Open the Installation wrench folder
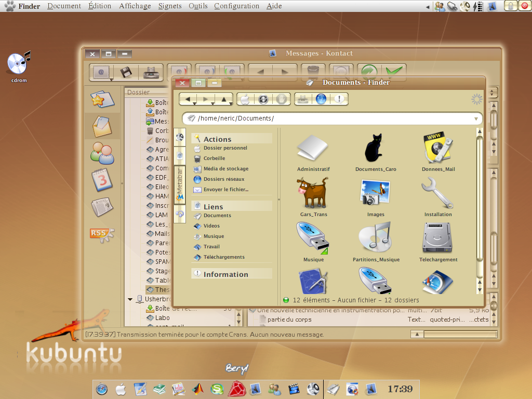 pyautogui.click(x=438, y=197)
